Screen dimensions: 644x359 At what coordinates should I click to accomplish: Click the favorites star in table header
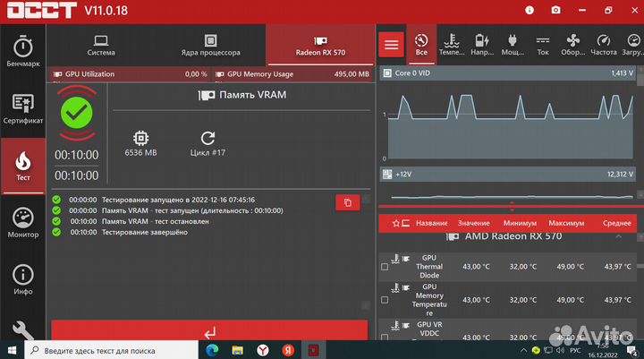(396, 223)
